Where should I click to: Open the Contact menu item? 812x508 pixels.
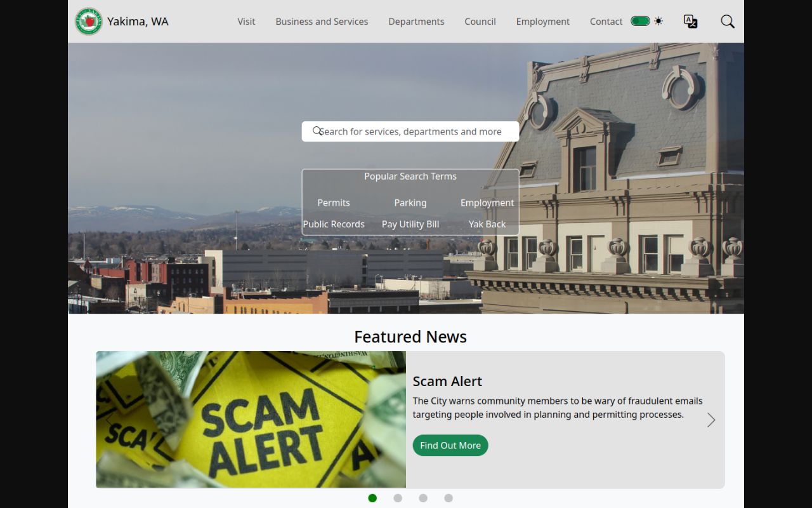pyautogui.click(x=606, y=22)
